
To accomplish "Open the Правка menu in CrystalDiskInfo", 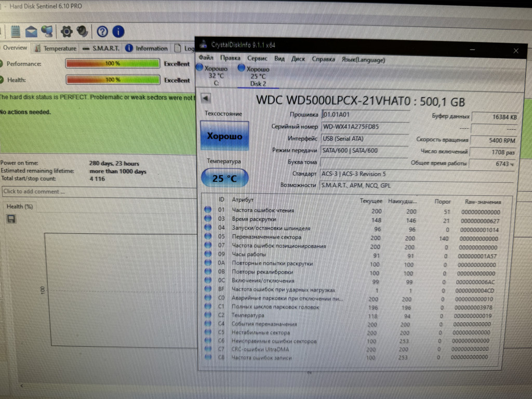I will (230, 58).
